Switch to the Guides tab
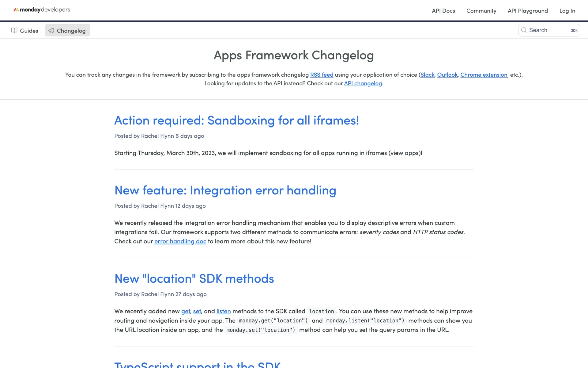Image resolution: width=588 pixels, height=368 pixels. pos(29,31)
